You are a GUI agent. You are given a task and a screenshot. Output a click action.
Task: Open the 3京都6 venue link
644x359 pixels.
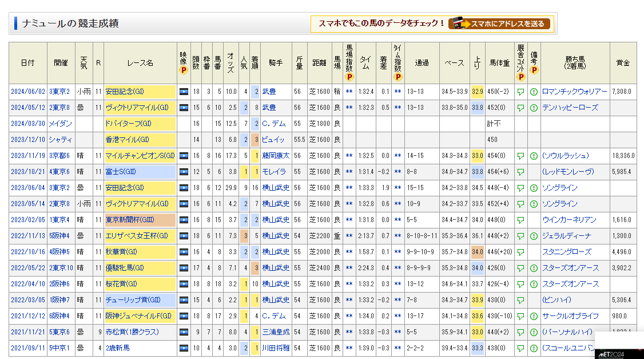point(59,156)
